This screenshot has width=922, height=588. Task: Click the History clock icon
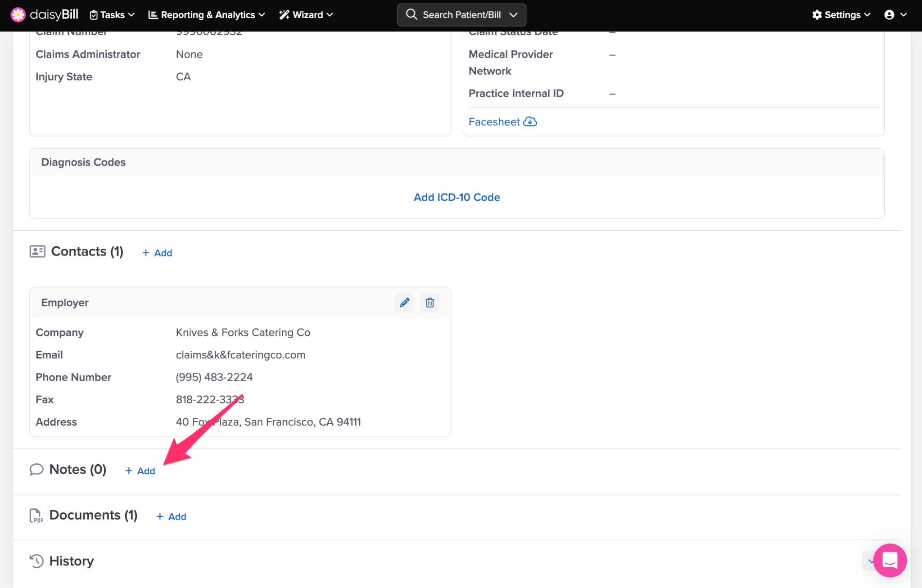point(36,561)
